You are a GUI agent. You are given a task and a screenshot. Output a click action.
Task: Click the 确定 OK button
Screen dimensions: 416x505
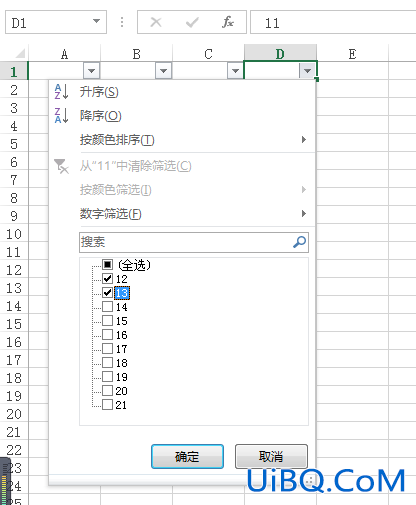[187, 456]
